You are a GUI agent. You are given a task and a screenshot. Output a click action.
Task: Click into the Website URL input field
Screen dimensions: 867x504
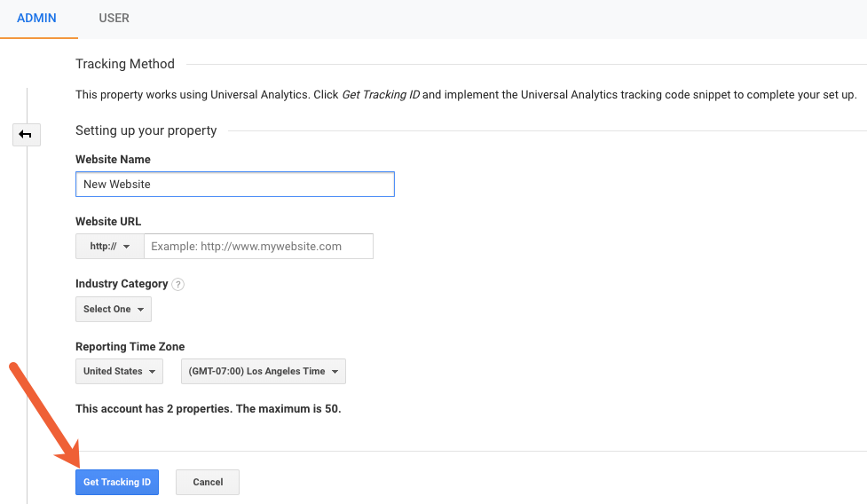[258, 247]
